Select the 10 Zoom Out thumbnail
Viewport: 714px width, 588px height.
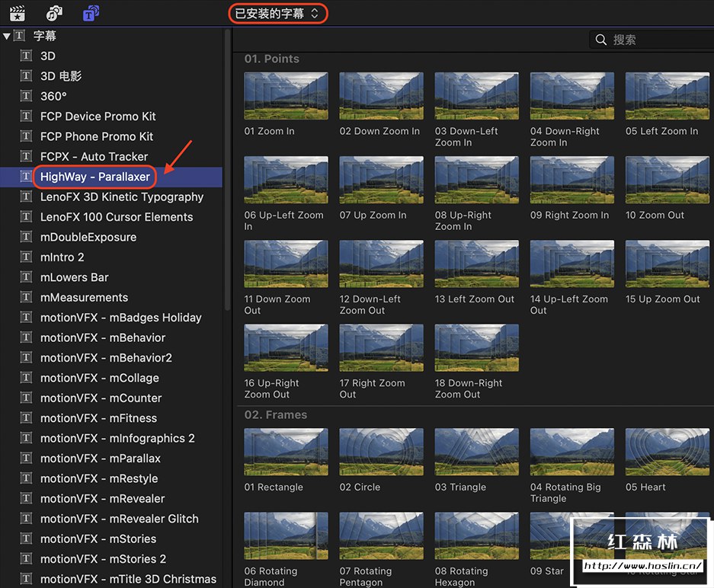(667, 180)
